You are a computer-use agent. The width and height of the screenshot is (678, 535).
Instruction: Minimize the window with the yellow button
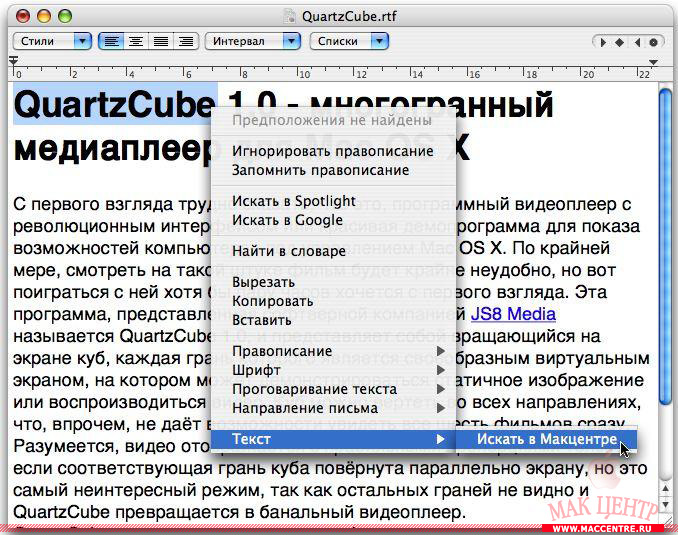pyautogui.click(x=44, y=16)
